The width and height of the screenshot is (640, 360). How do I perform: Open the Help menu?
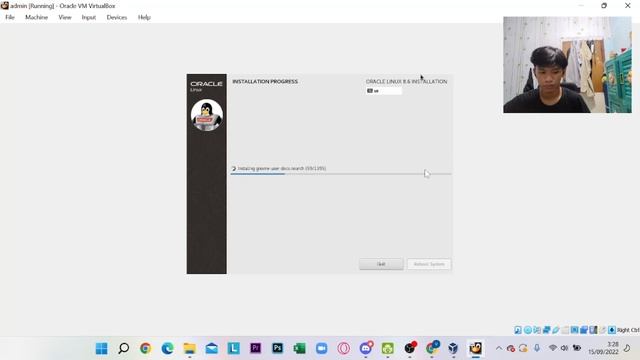pos(144,17)
